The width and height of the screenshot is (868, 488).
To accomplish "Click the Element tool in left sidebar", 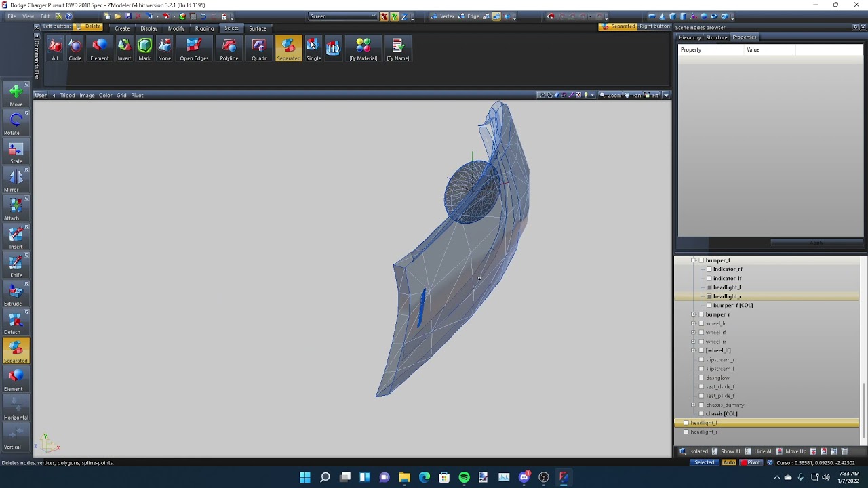I will [x=16, y=380].
